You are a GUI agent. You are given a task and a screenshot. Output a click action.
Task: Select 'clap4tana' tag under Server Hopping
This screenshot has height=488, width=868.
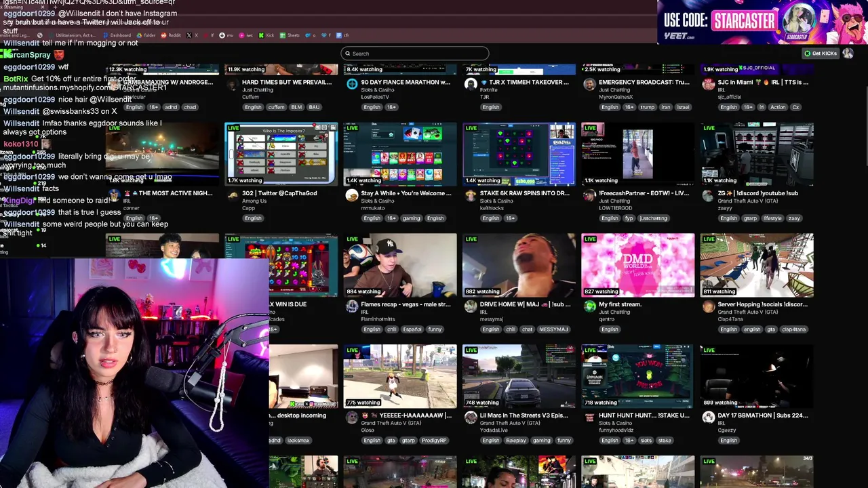click(793, 329)
